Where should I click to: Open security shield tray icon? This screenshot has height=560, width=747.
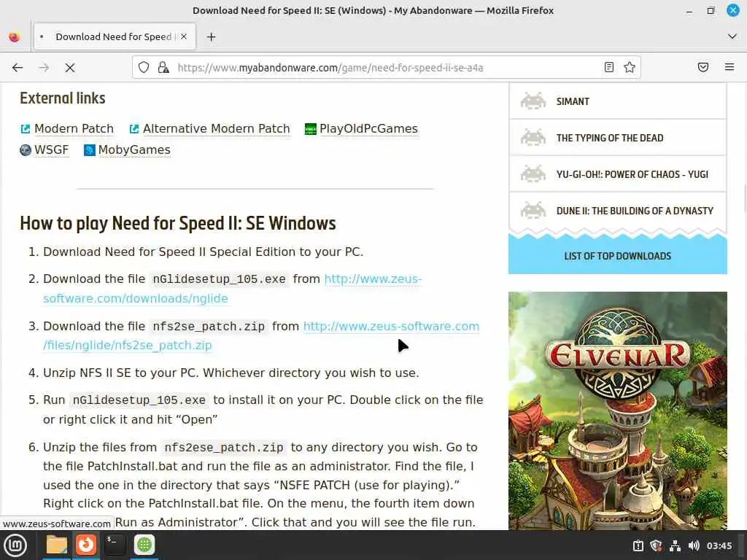[656, 545]
